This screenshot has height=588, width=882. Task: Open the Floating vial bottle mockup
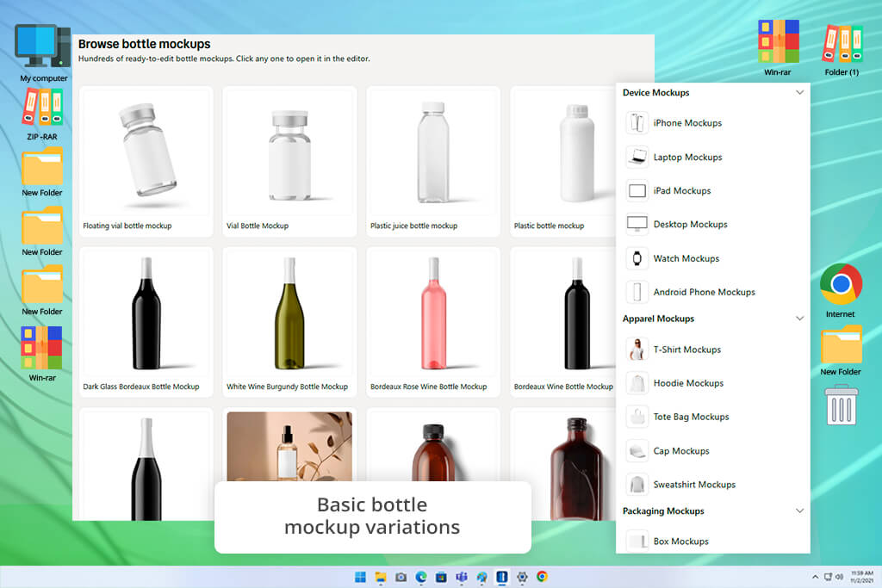(146, 161)
